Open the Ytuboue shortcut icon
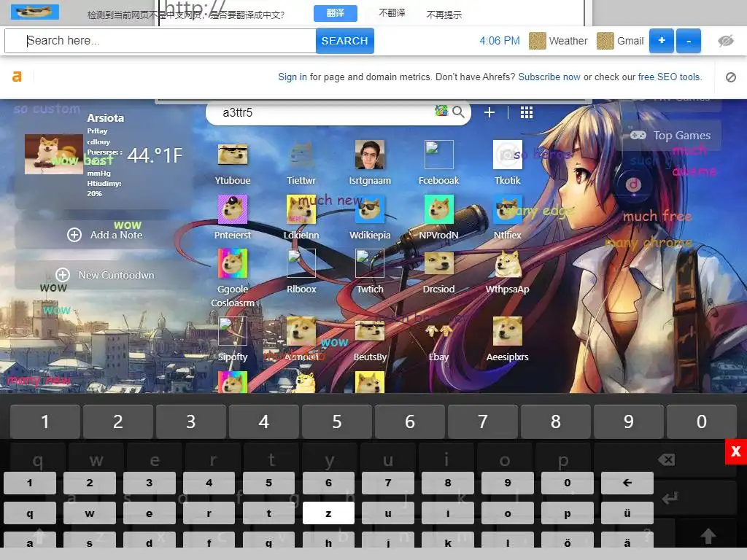Viewport: 747px width, 560px height. (x=233, y=155)
